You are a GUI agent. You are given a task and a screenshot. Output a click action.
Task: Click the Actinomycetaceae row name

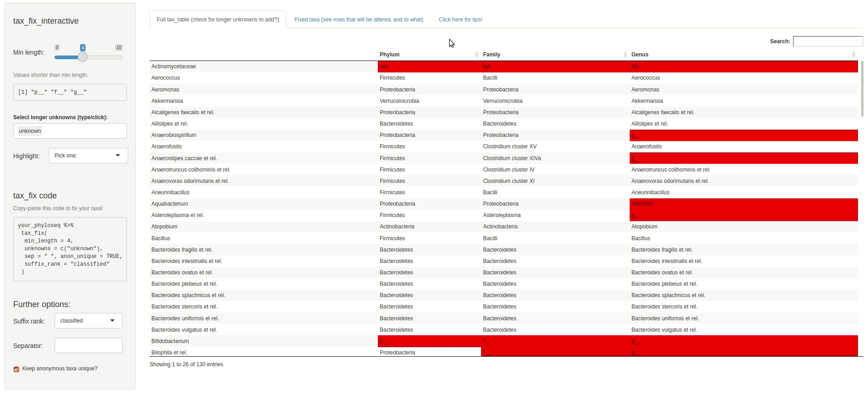174,66
